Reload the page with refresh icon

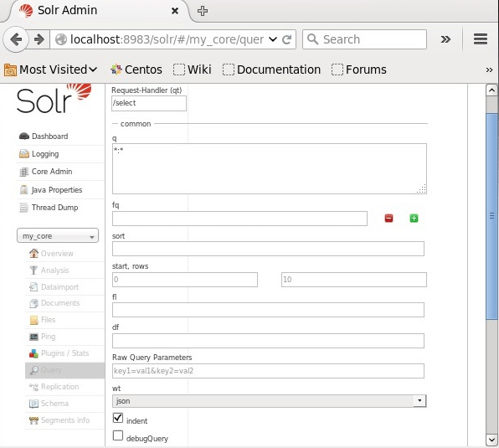[x=287, y=39]
